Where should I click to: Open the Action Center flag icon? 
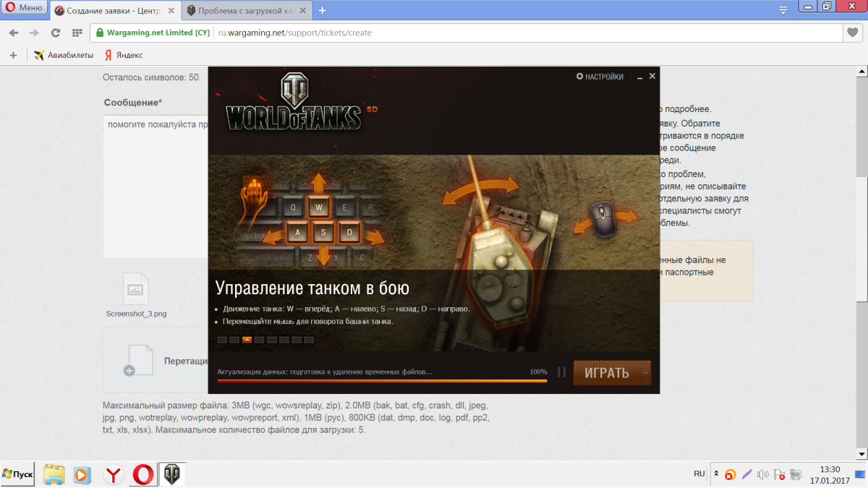[779, 475]
